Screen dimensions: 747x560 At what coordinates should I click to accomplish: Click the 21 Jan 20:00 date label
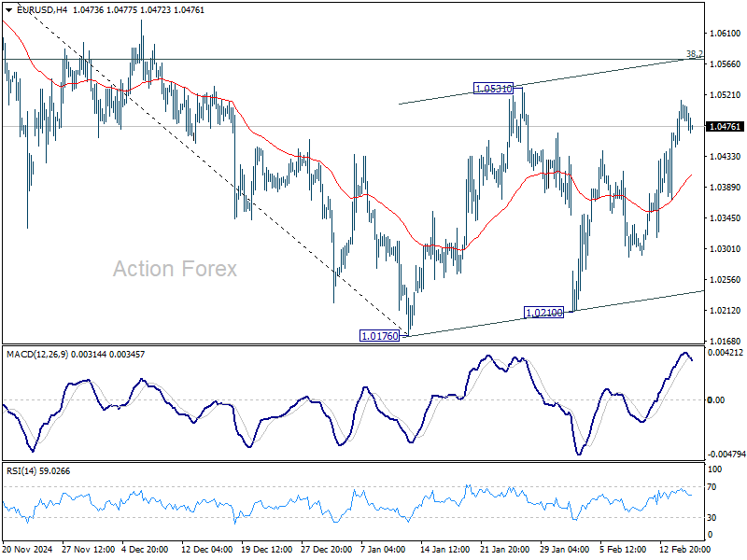tap(504, 549)
